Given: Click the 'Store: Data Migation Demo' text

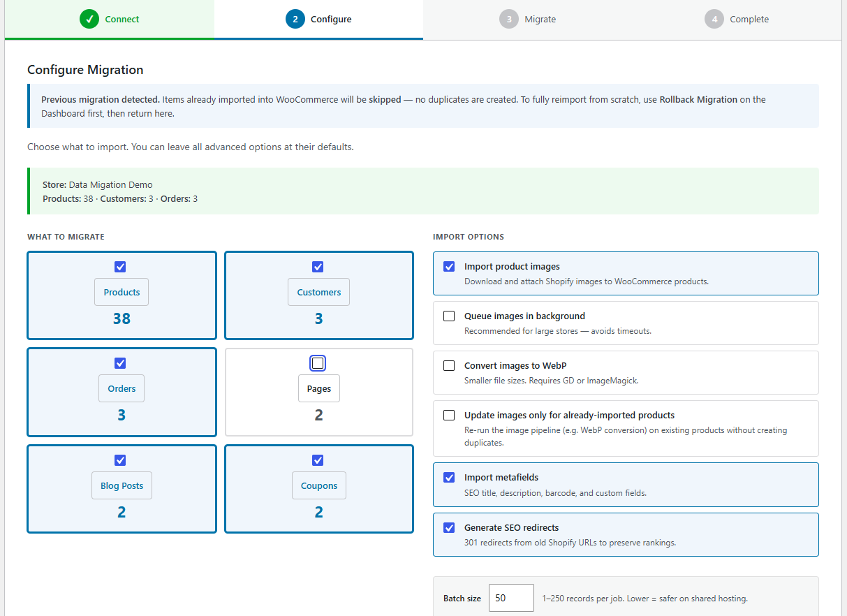Looking at the screenshot, I should click(x=97, y=185).
